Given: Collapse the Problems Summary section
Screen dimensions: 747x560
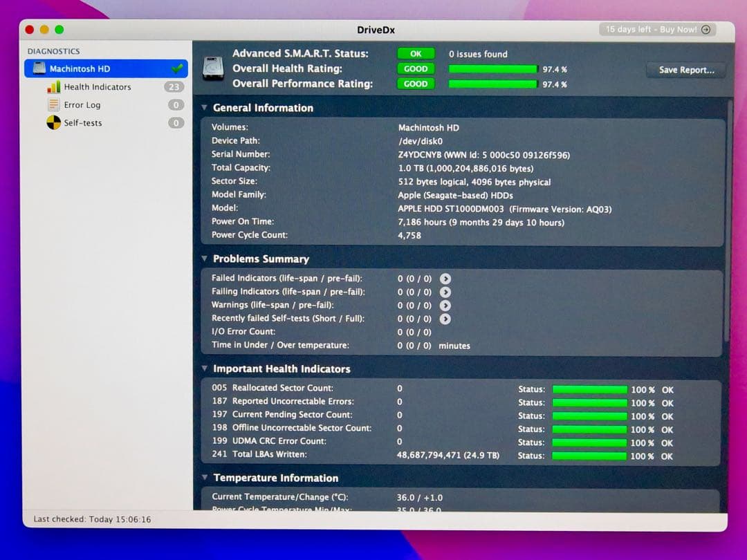Looking at the screenshot, I should [203, 259].
